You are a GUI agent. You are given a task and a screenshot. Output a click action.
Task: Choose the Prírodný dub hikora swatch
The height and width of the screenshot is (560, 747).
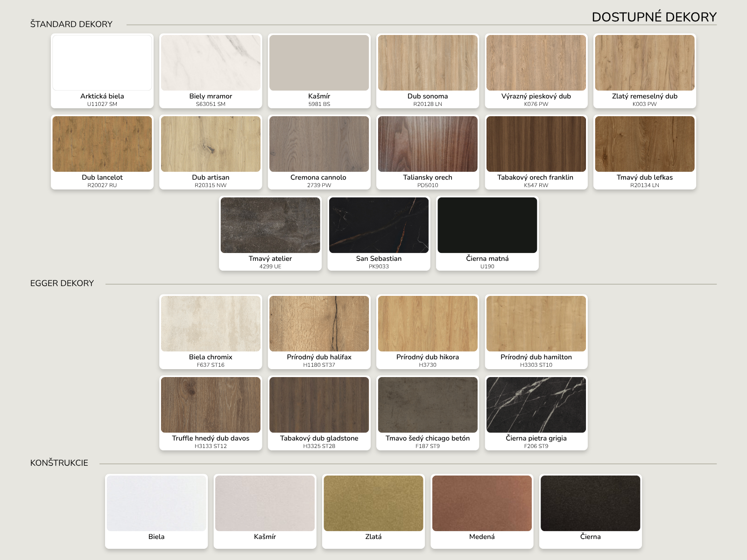click(x=428, y=332)
